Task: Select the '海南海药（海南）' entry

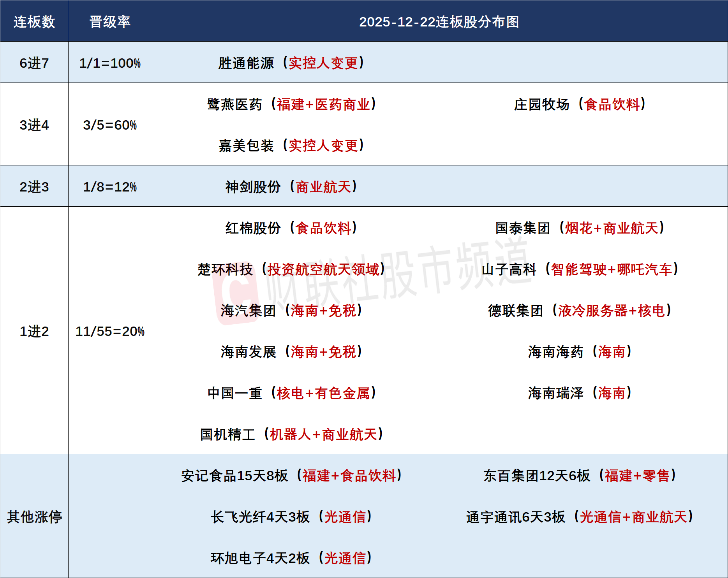Action: click(580, 352)
